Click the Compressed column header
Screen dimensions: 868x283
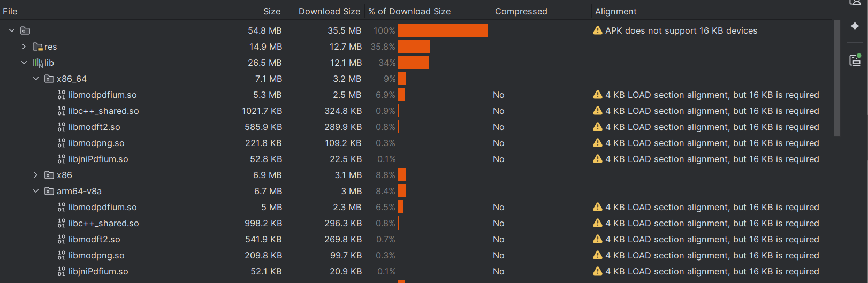[521, 11]
